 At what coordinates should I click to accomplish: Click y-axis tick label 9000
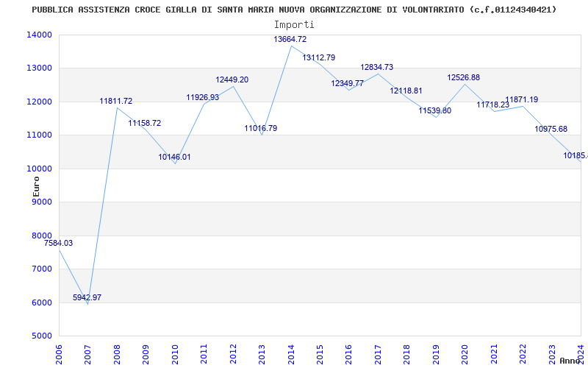click(x=42, y=202)
